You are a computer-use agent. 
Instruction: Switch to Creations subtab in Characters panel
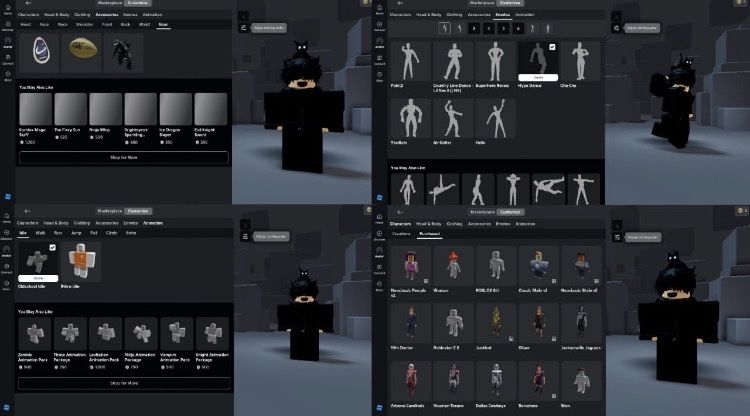point(401,234)
